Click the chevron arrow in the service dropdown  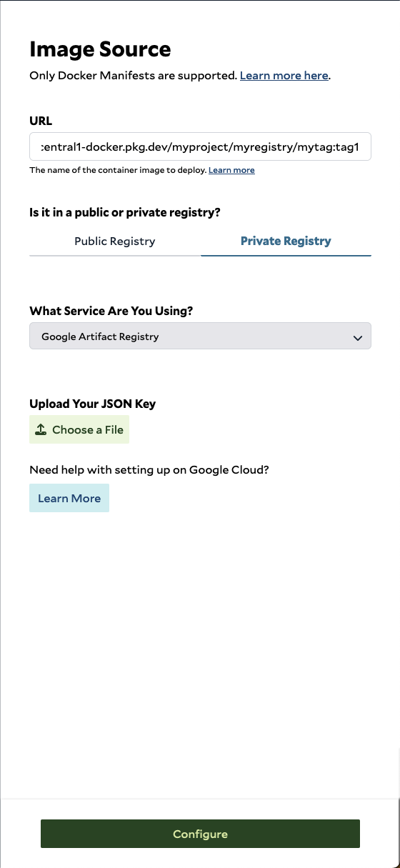click(358, 338)
